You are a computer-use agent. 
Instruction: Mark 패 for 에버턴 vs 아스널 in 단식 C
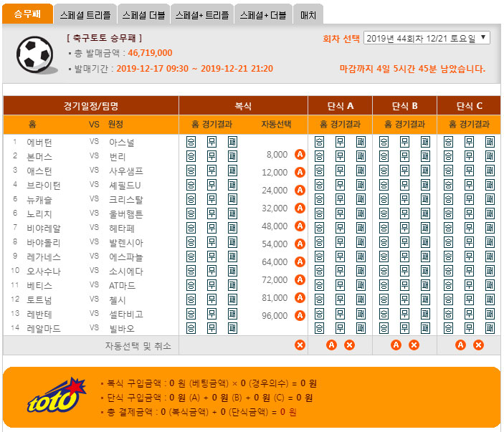pyautogui.click(x=490, y=142)
